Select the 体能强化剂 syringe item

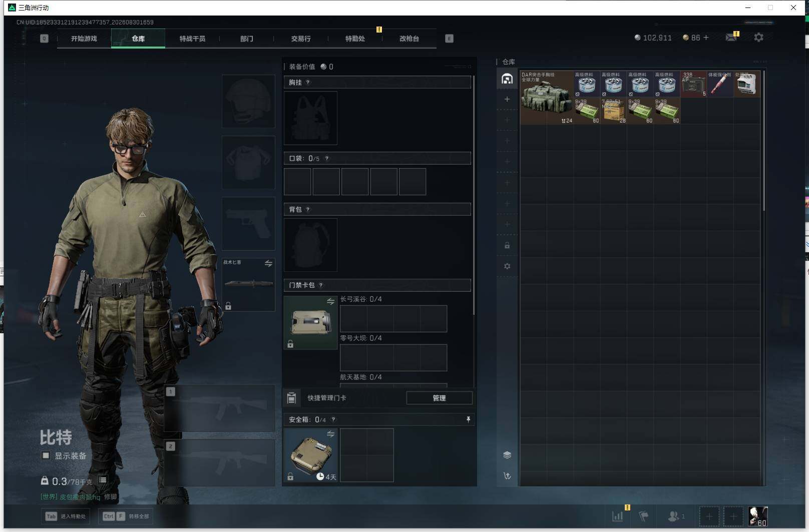(720, 84)
